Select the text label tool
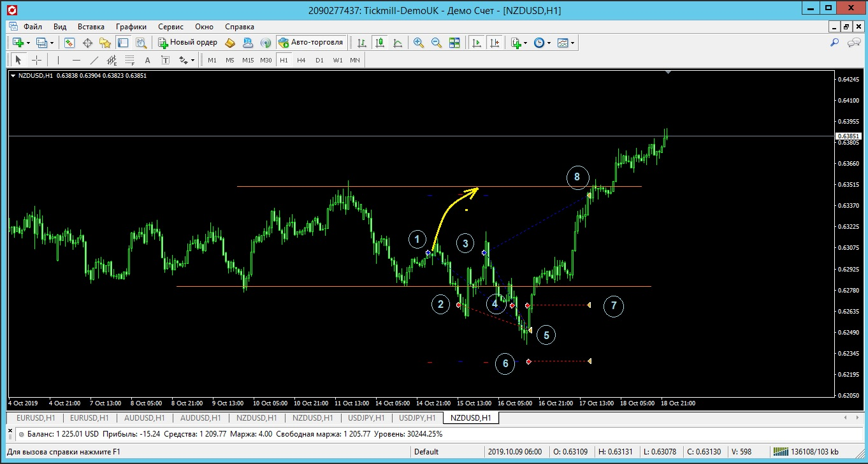This screenshot has height=464, width=868. [166, 60]
